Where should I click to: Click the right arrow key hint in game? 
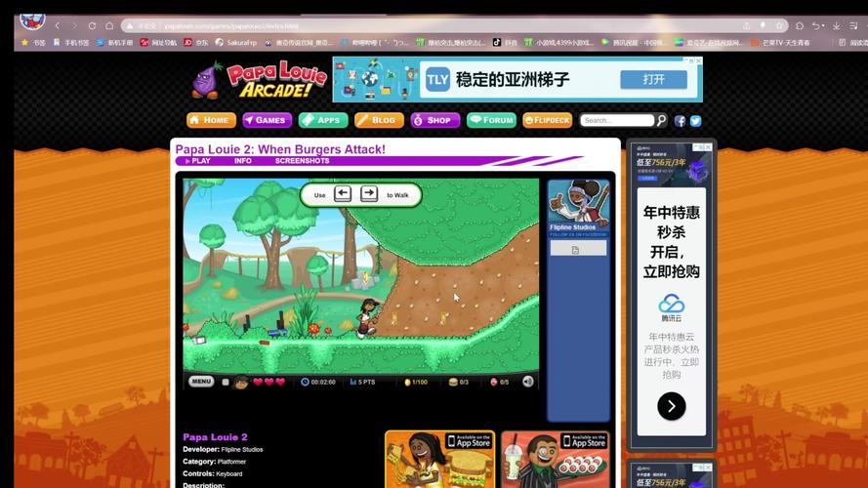click(369, 194)
